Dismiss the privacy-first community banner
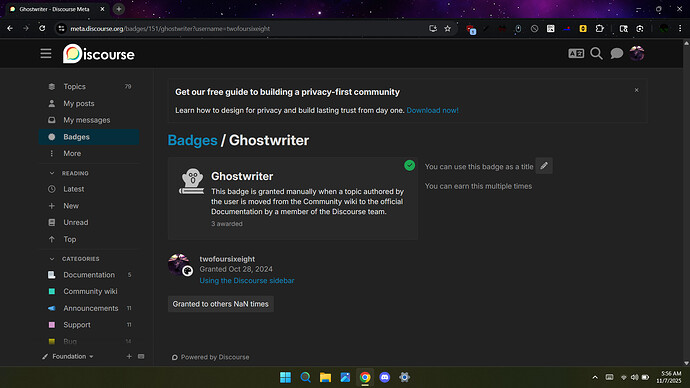This screenshot has height=388, width=690. [636, 90]
